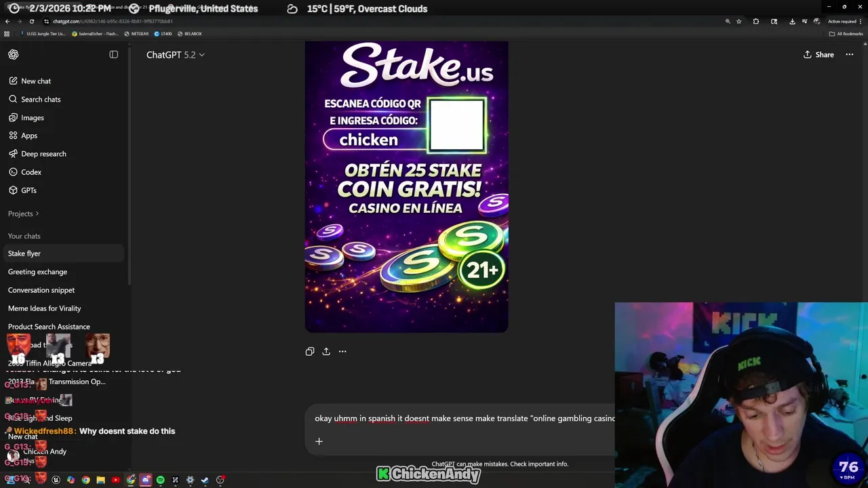Click the generated Stake.us flyer image

(406, 187)
